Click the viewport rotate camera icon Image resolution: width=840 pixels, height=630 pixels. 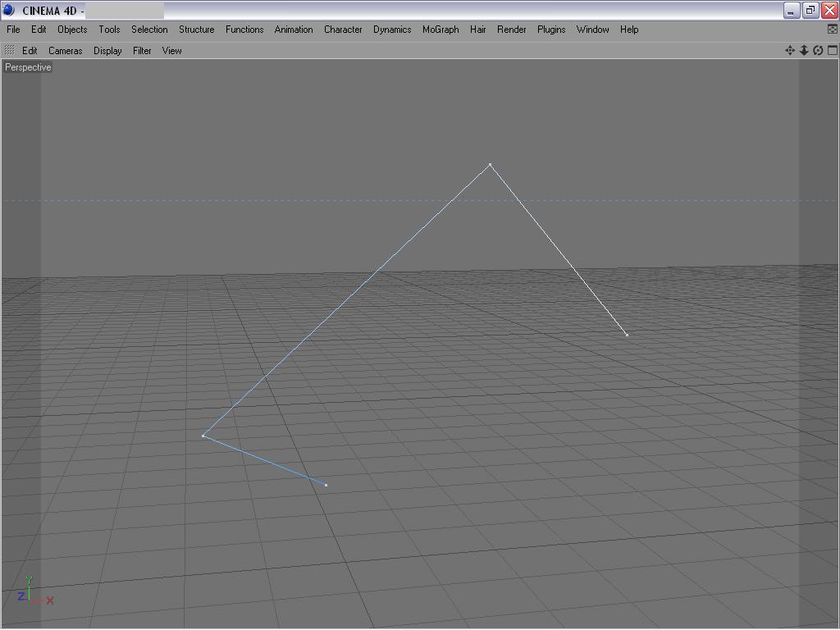[818, 50]
